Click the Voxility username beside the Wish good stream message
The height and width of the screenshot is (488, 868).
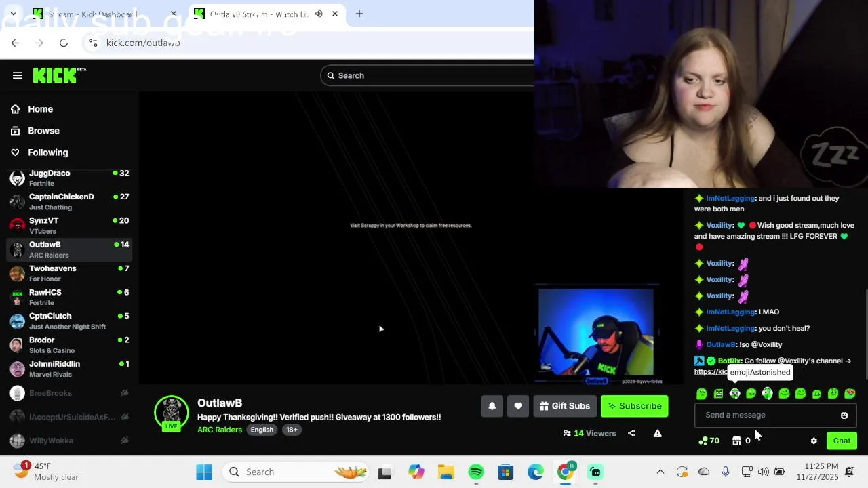click(x=719, y=225)
